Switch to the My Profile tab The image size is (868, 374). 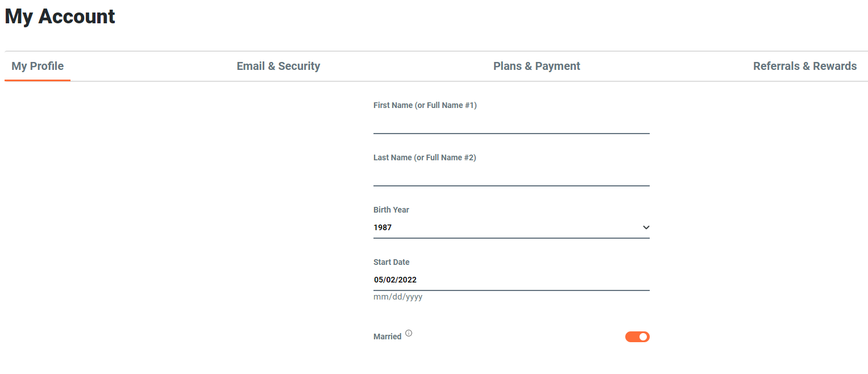click(38, 66)
